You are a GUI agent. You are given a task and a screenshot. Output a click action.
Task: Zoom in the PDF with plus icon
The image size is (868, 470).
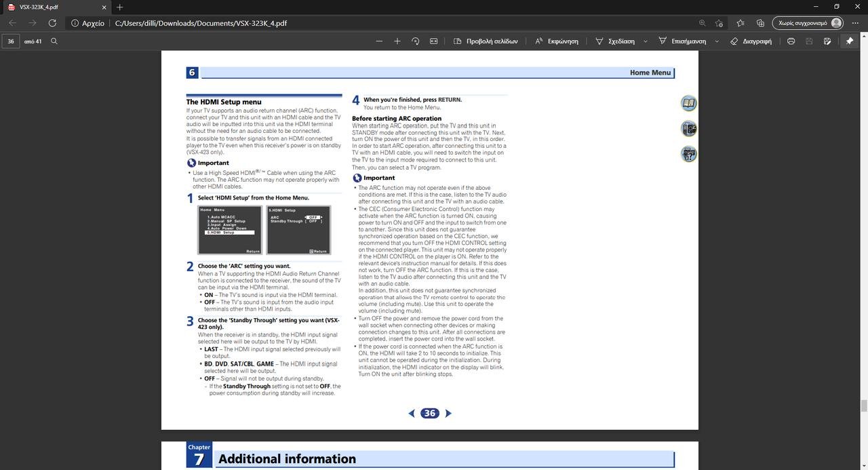pos(397,41)
